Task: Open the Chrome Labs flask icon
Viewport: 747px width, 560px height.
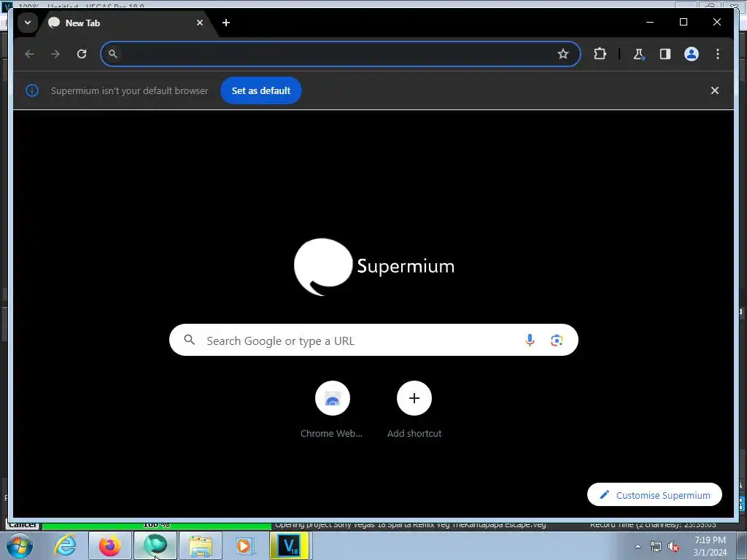Action: (x=639, y=54)
